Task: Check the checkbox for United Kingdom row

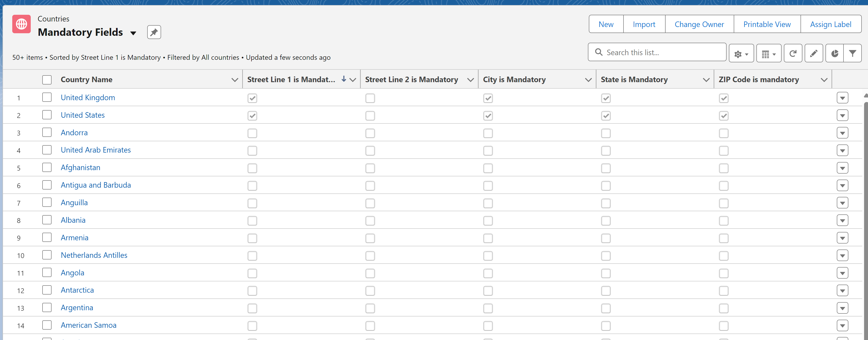Action: point(47,97)
